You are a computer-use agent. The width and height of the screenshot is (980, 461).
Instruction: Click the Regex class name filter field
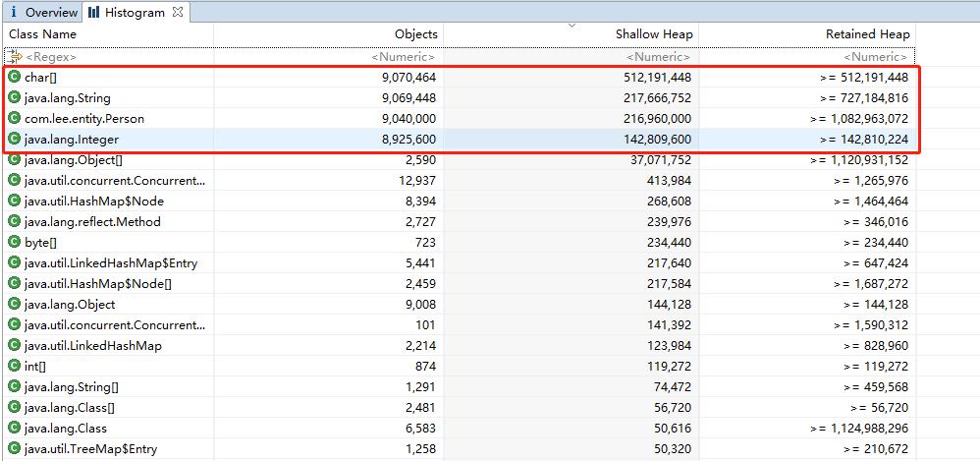108,57
